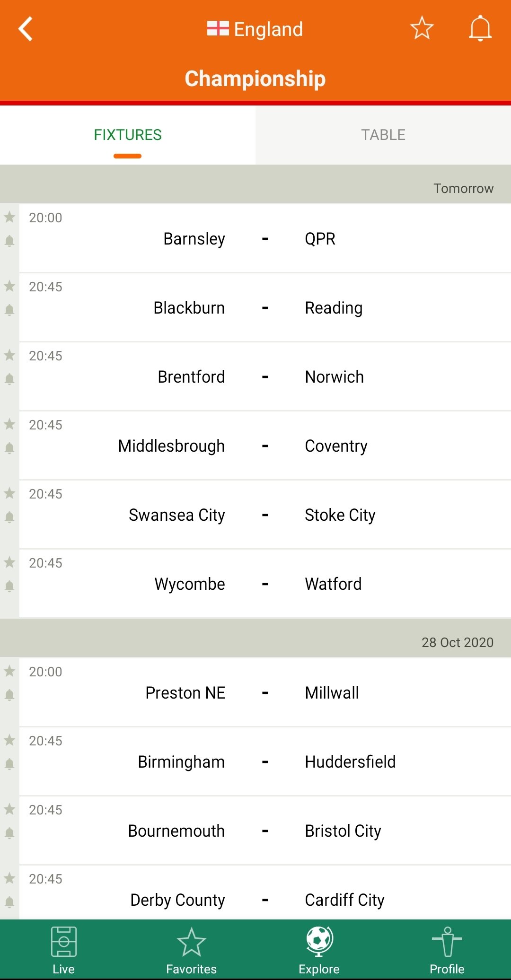Image resolution: width=511 pixels, height=980 pixels.
Task: Star the Brentford vs Norwich match
Action: (x=9, y=355)
